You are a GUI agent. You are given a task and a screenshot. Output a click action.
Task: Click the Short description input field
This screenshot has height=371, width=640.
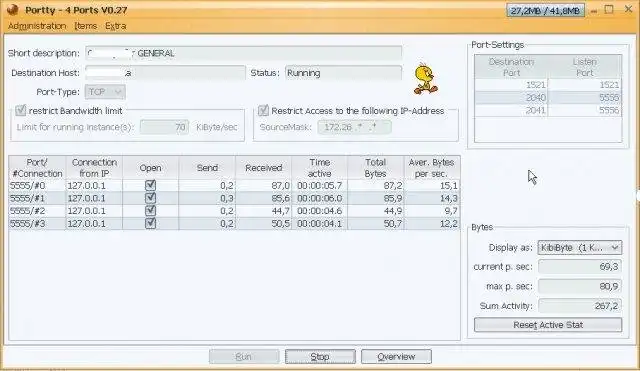pos(244,53)
